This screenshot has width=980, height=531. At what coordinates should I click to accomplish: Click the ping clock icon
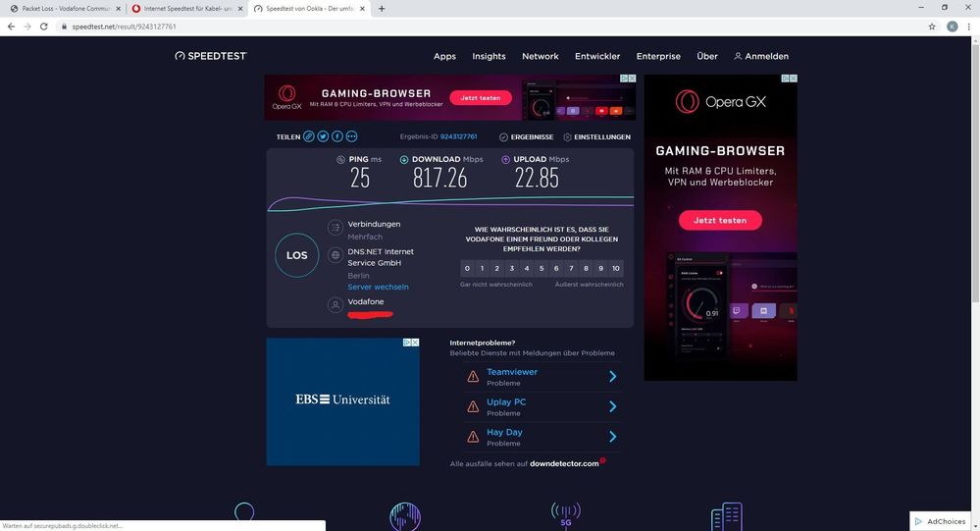pos(340,159)
